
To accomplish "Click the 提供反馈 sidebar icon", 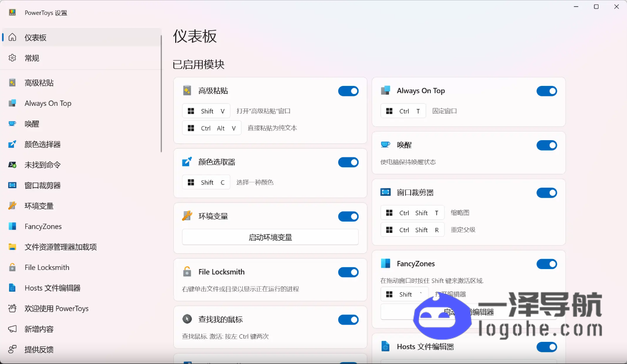I will [12, 350].
